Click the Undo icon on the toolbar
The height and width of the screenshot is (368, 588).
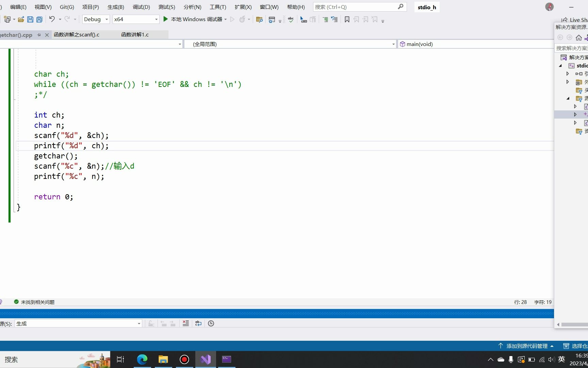click(52, 19)
